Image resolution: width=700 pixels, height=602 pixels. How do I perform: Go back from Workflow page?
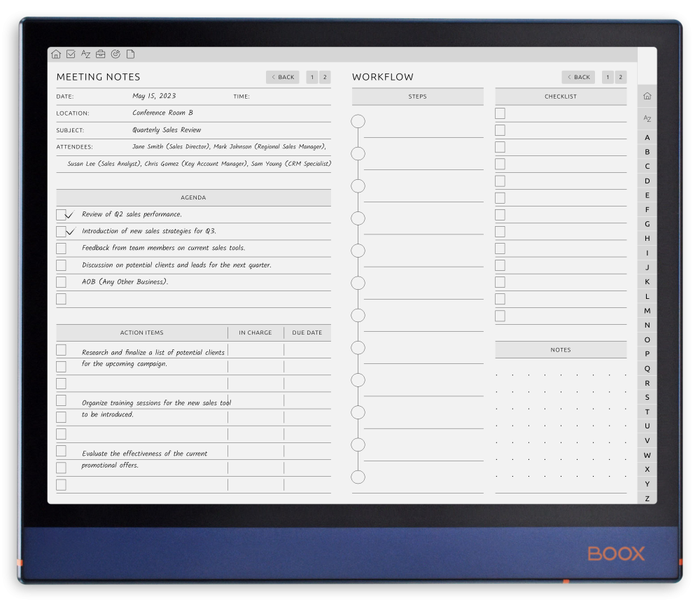578,77
